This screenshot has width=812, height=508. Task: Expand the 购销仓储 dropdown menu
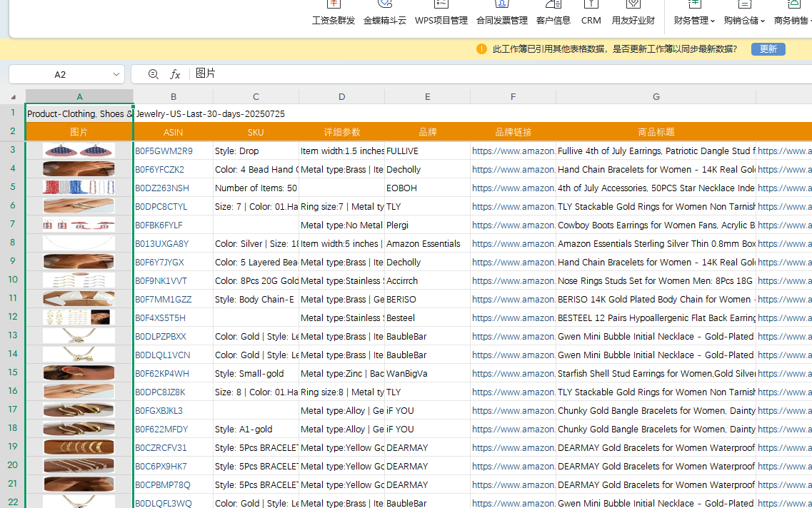coord(744,20)
